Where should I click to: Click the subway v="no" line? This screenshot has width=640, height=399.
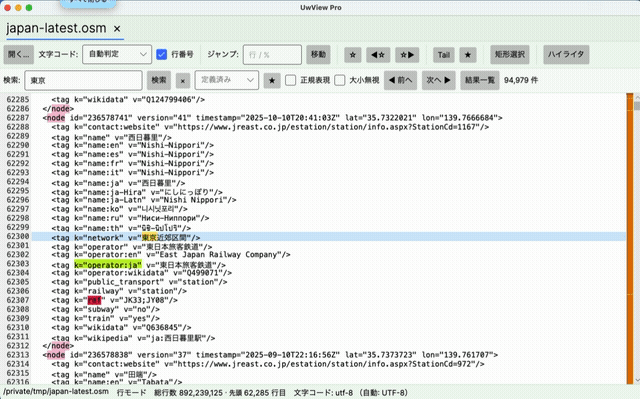click(x=105, y=309)
